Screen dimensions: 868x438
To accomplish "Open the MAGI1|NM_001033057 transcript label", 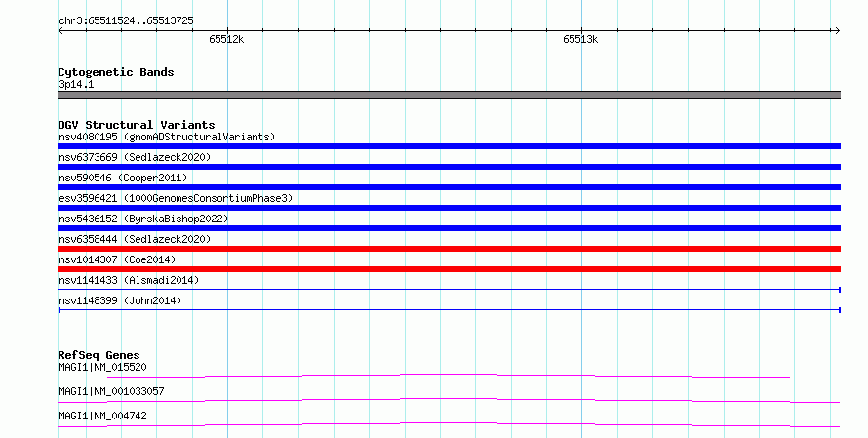I will point(111,391).
